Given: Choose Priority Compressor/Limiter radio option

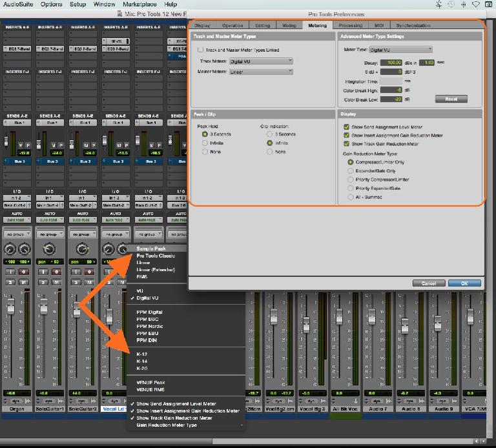Looking at the screenshot, I should [351, 179].
